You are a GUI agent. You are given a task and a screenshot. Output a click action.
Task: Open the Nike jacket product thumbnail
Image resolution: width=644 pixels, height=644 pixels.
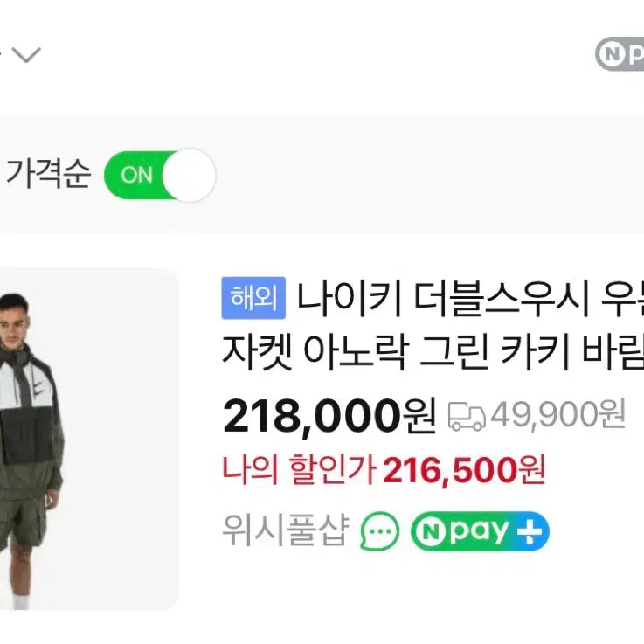point(87,437)
